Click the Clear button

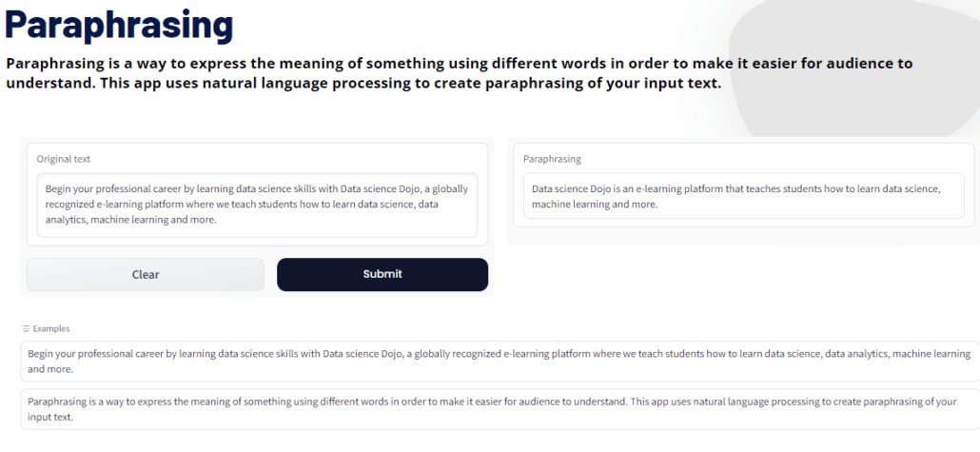pyautogui.click(x=146, y=274)
